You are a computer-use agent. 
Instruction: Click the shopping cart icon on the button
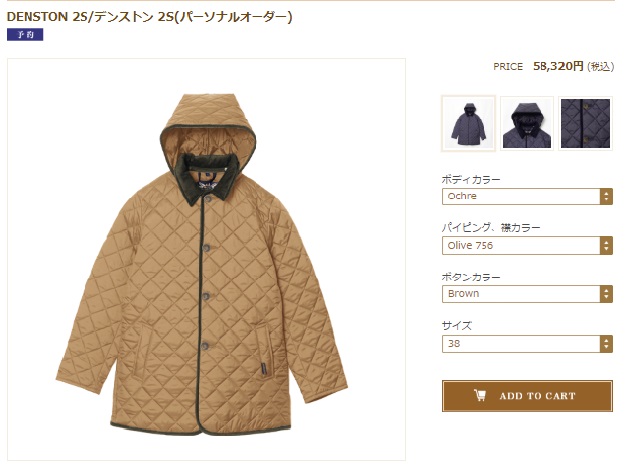pyautogui.click(x=480, y=395)
